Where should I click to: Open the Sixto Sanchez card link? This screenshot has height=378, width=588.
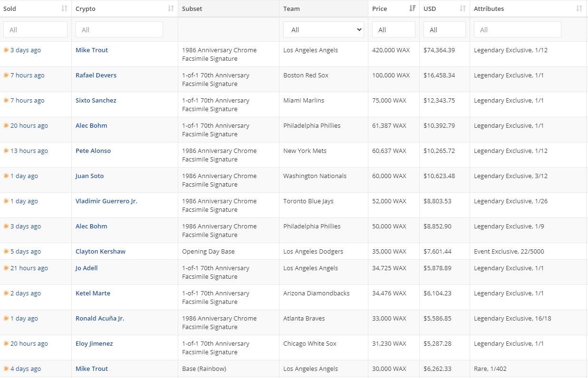pyautogui.click(x=96, y=100)
